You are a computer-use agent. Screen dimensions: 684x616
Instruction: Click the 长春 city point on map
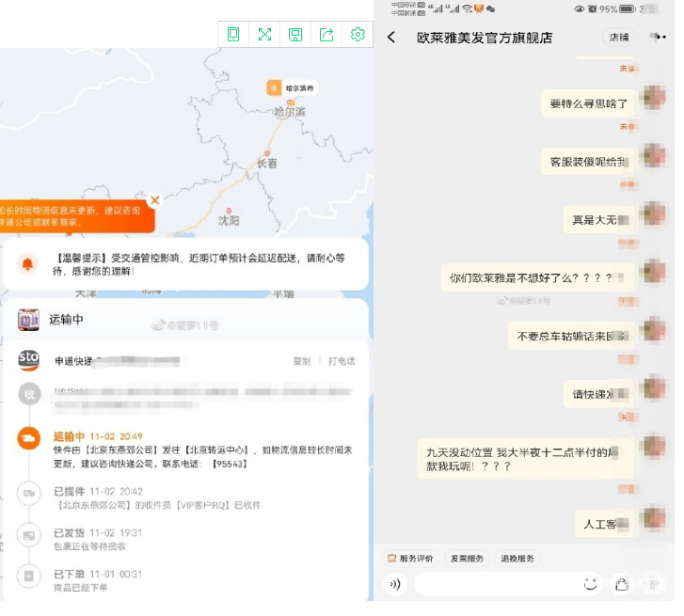click(267, 153)
